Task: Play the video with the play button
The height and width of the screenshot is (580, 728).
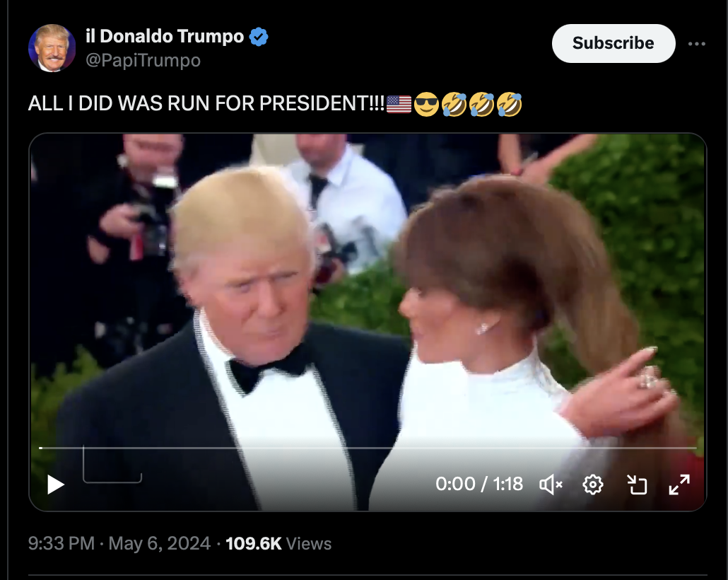Action: pyautogui.click(x=55, y=485)
